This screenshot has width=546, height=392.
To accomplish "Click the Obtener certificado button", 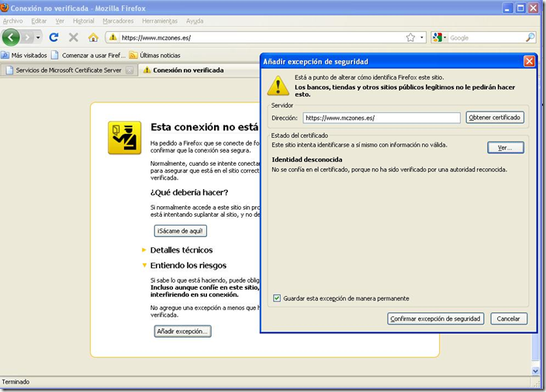I will point(495,118).
